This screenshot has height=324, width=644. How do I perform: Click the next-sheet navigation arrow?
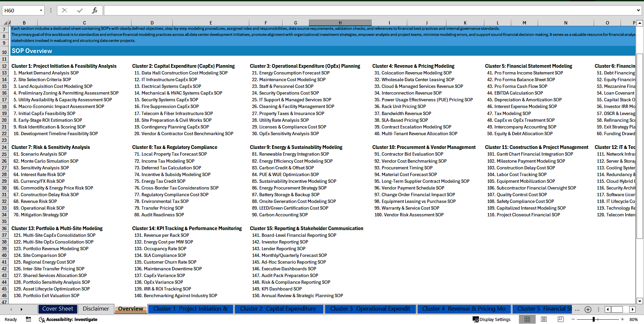[21, 309]
